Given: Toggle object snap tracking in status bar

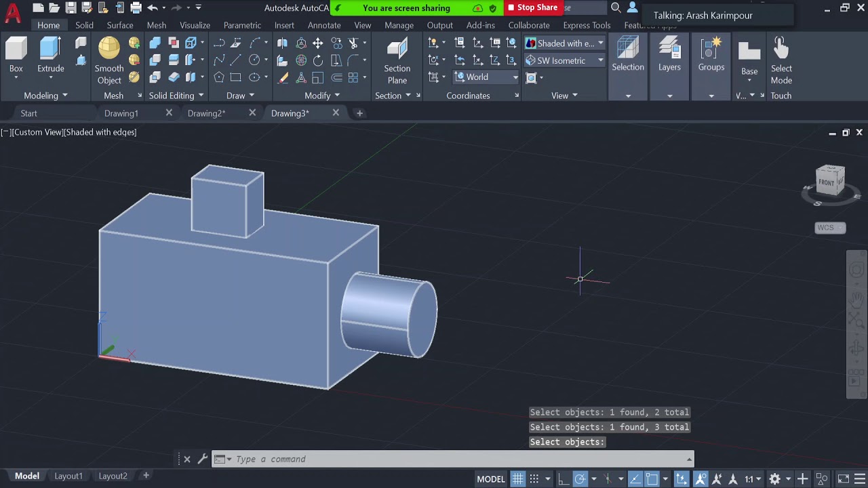Looking at the screenshot, I should (x=635, y=479).
